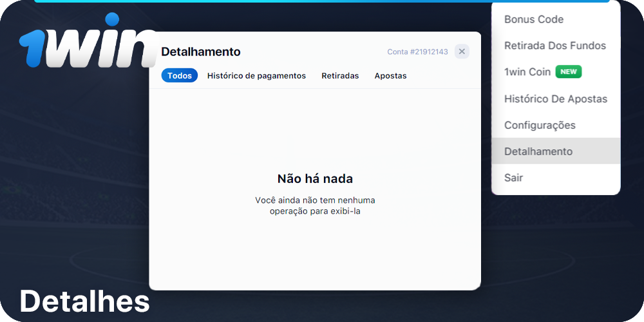Click the Não há nada message
Screen dimensions: 644x322
(315, 178)
